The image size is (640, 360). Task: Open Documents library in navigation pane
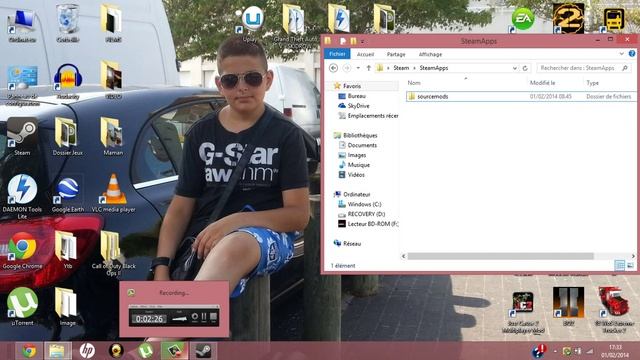(x=358, y=145)
